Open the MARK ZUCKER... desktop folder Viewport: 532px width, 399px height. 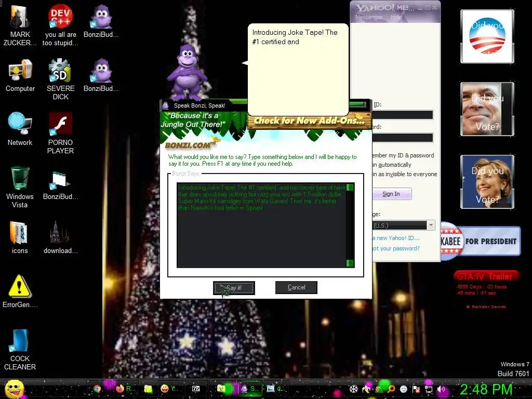tap(20, 24)
